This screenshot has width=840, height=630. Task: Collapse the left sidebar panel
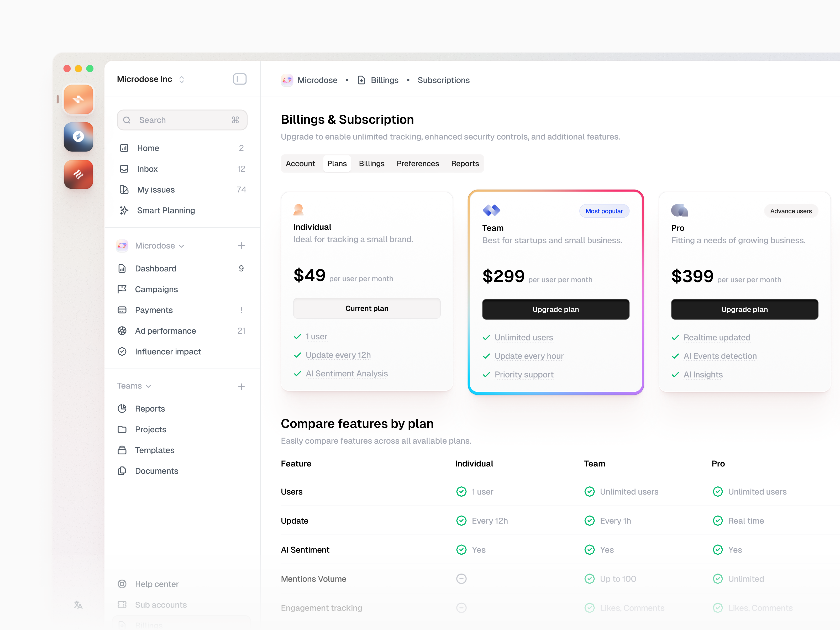coord(240,79)
